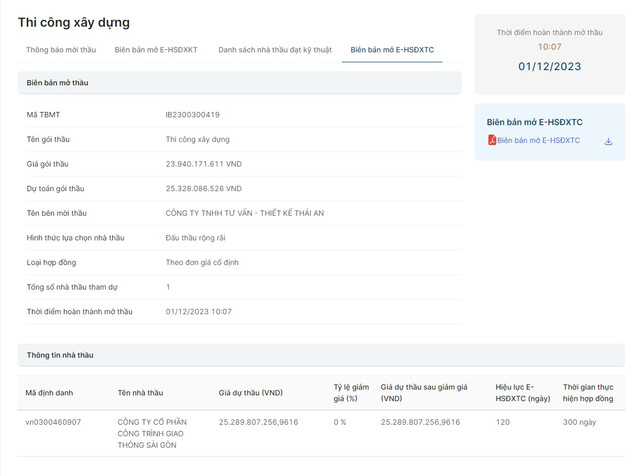Click the Tên nhà thầu column header
This screenshot has height=476, width=640.
click(x=140, y=393)
